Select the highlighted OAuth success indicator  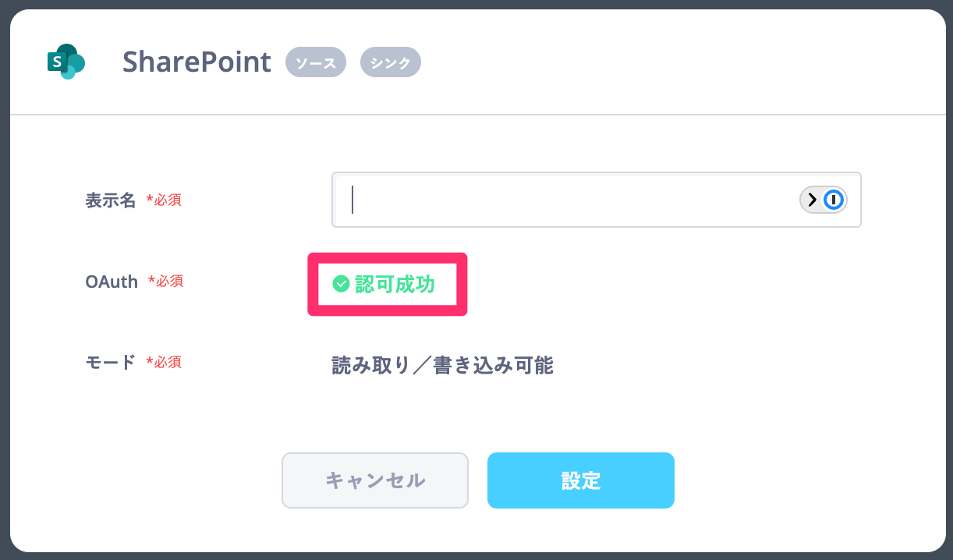click(387, 284)
